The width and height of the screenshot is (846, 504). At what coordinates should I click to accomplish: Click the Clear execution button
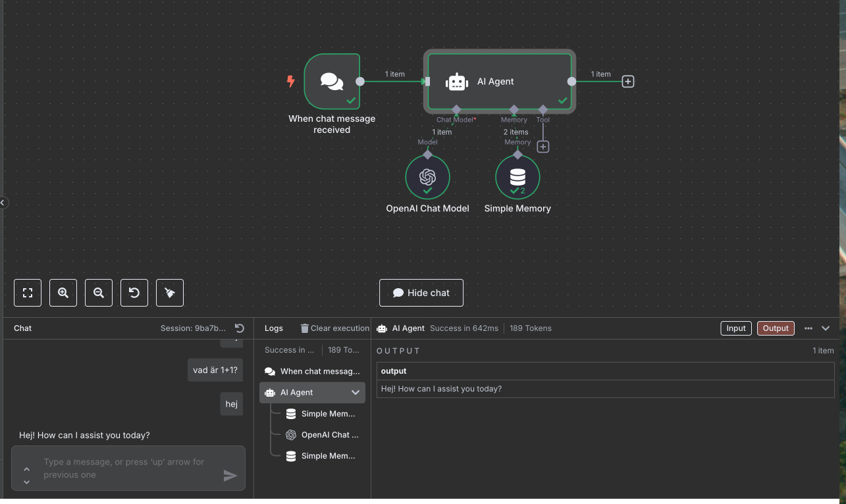[334, 328]
